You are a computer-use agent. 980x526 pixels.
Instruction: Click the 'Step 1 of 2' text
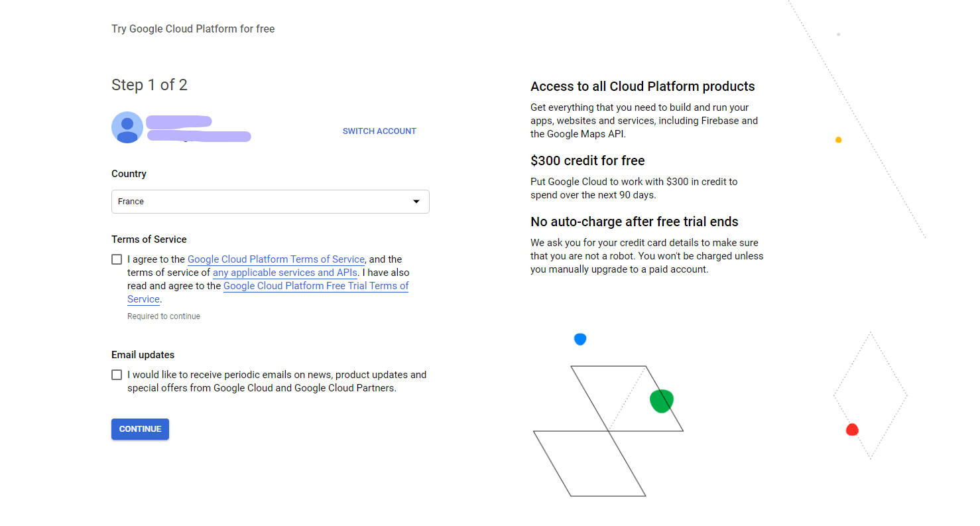(149, 85)
